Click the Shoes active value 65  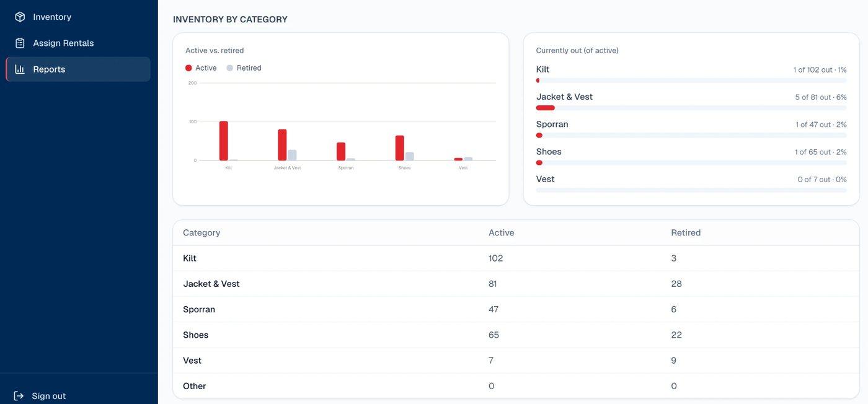pos(494,335)
